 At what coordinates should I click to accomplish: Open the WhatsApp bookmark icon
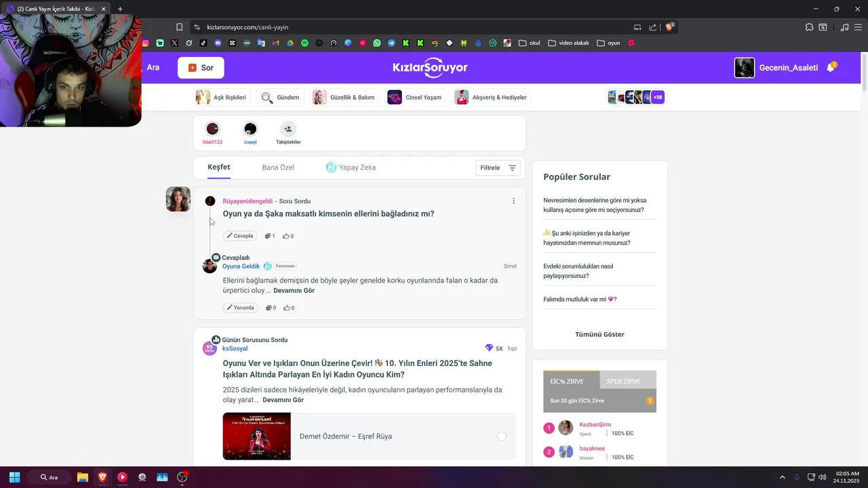pos(377,43)
